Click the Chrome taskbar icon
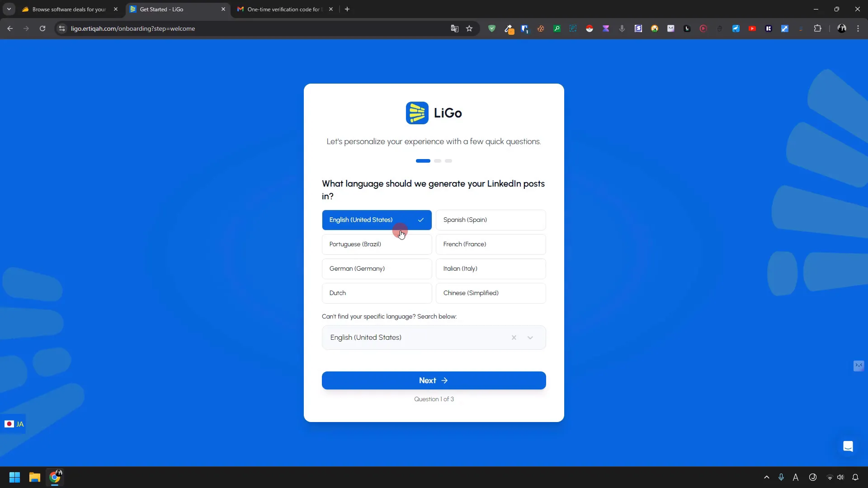 pos(55,477)
